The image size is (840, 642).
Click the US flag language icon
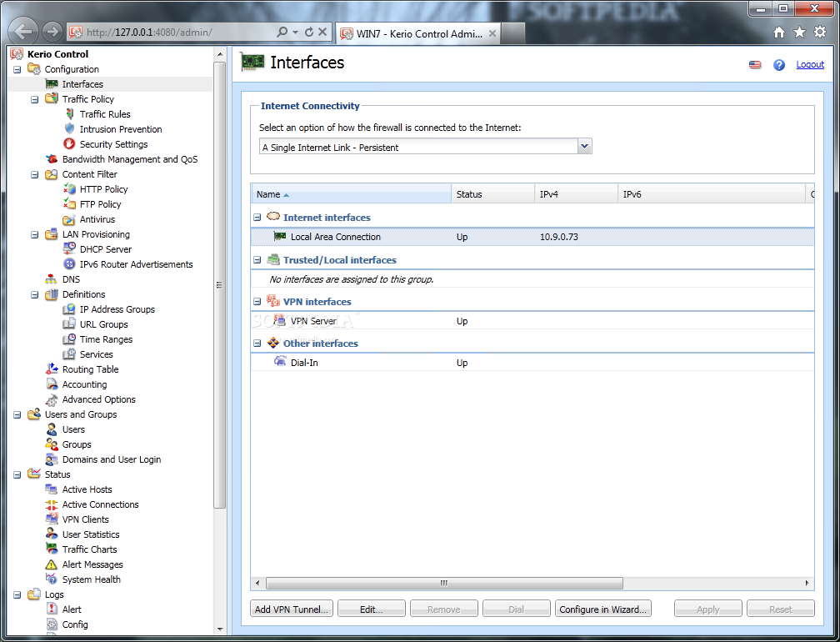(755, 65)
